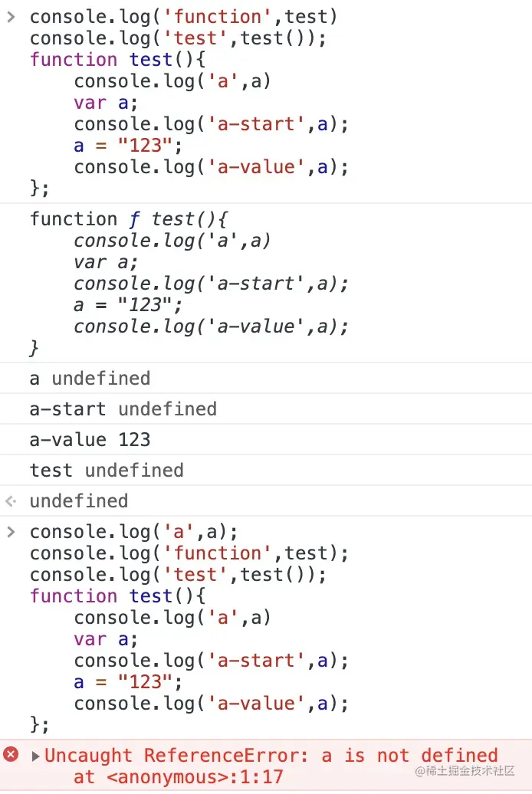Click the watermark text at bottom right
Viewport: 532px width, 794px height.
(x=465, y=771)
